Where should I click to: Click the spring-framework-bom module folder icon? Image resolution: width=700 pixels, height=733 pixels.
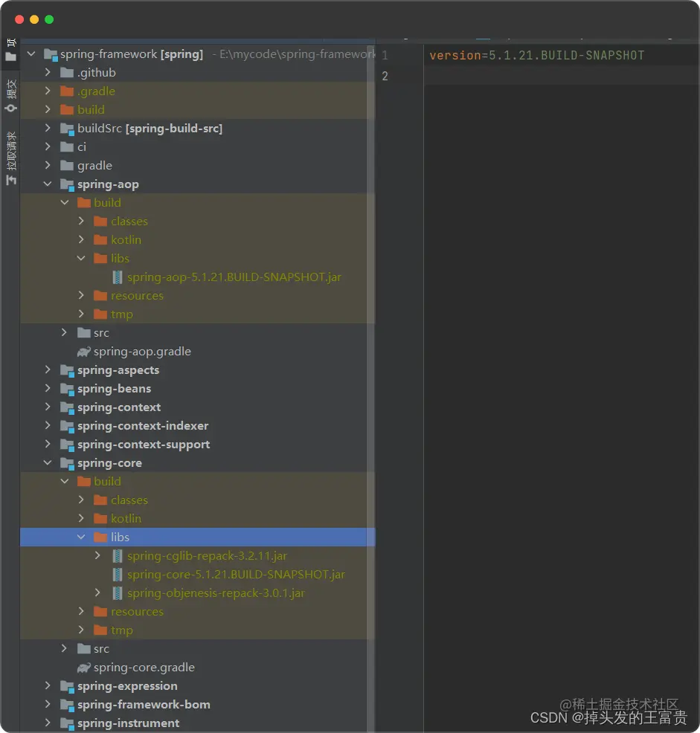(68, 705)
